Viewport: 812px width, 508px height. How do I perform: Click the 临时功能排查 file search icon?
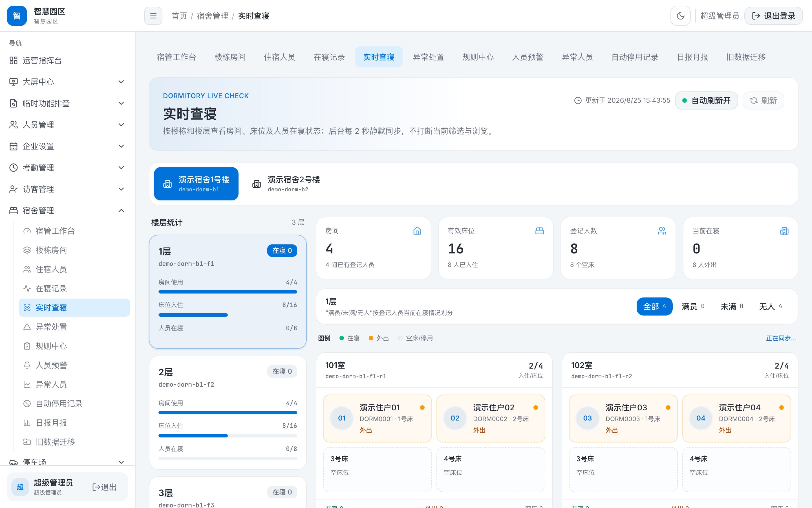pyautogui.click(x=14, y=104)
